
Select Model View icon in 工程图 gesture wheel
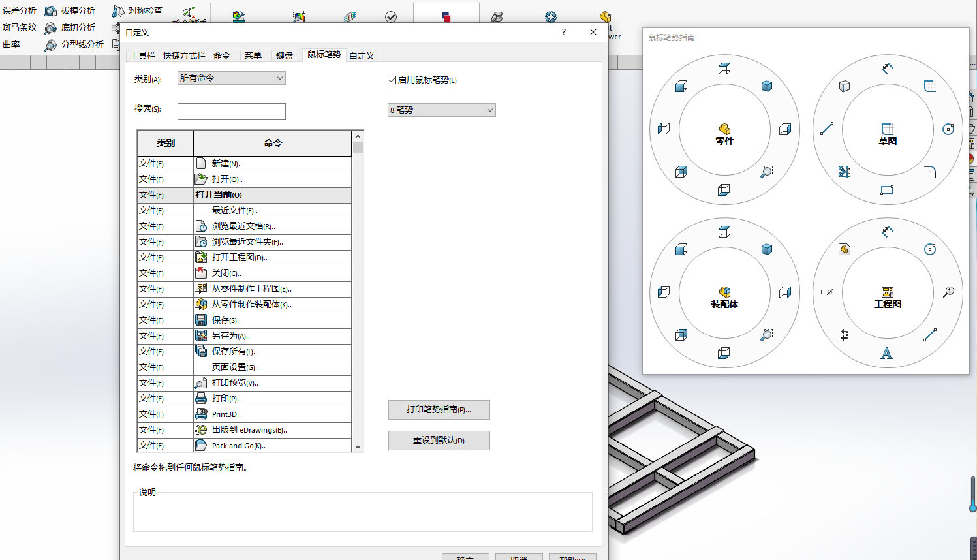[x=845, y=249]
